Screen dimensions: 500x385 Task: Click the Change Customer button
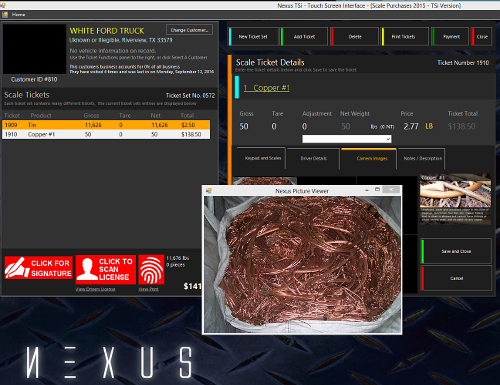[x=189, y=30]
